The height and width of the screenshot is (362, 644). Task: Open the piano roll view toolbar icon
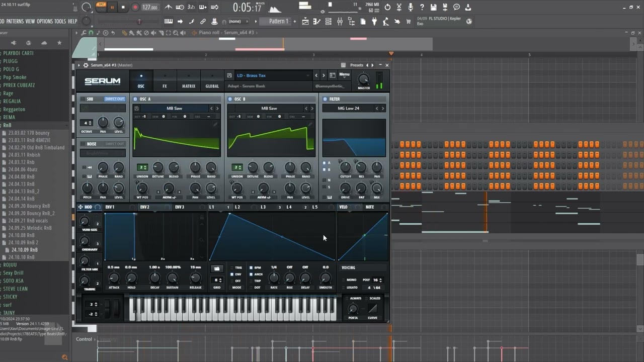pyautogui.click(x=317, y=22)
